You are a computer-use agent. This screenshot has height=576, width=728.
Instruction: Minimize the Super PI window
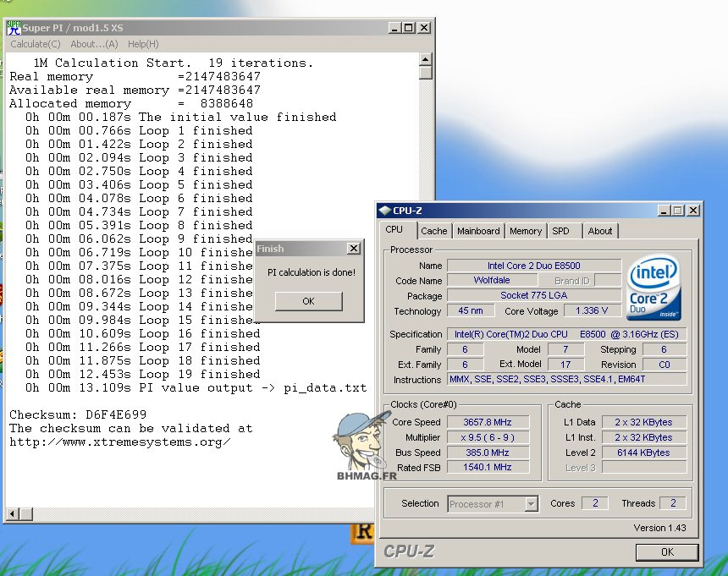394,28
